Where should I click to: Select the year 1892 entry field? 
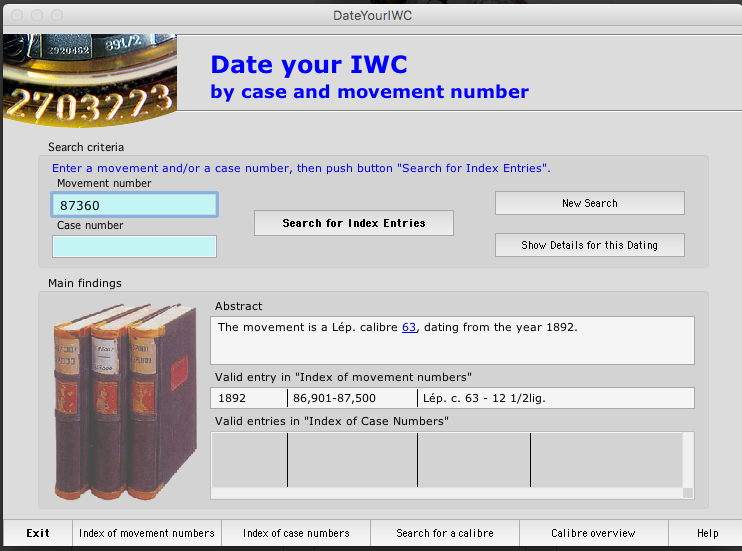(x=249, y=398)
